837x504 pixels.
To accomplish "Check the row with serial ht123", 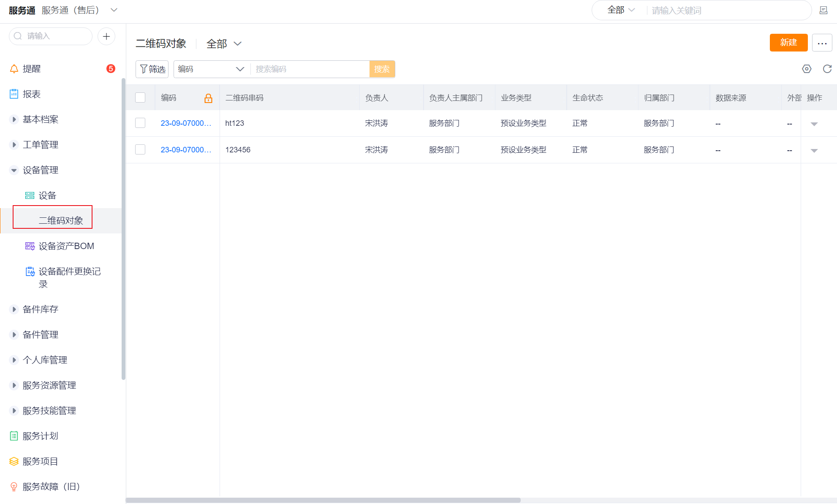I will click(x=140, y=123).
